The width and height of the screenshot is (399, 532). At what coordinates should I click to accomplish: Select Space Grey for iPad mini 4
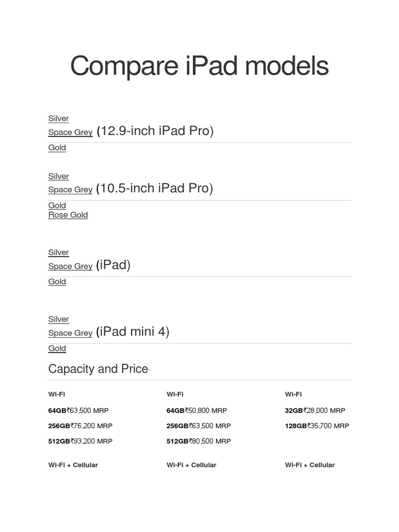click(70, 333)
